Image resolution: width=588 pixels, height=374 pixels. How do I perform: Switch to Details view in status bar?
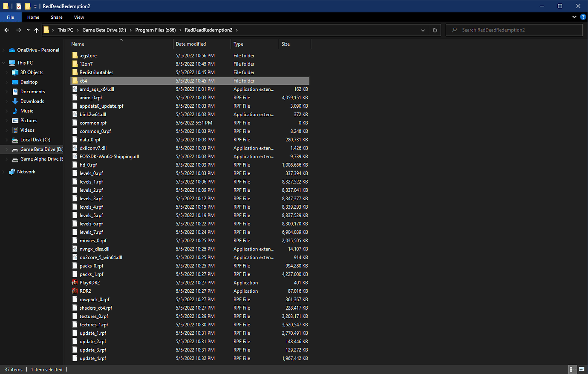pyautogui.click(x=572, y=369)
